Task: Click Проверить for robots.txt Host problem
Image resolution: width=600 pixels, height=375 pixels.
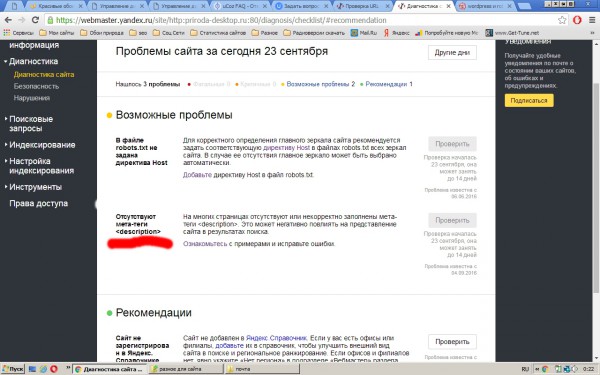Action: point(452,144)
